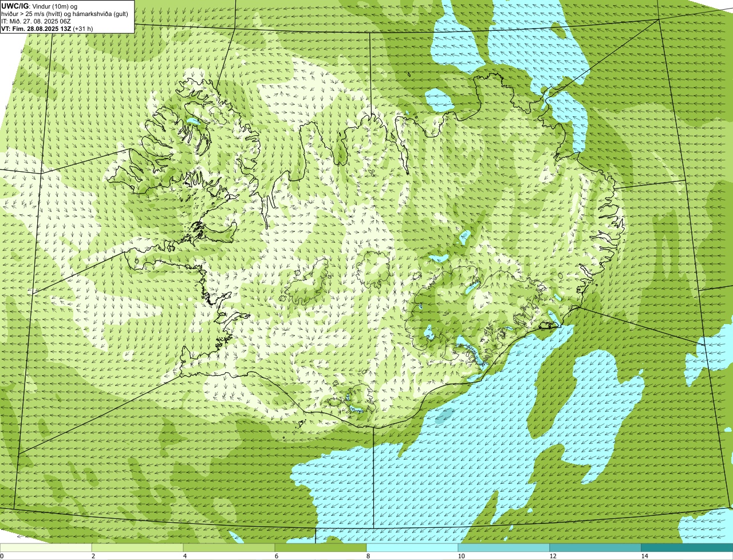The height and width of the screenshot is (560, 733).
Task: Click the legend scale label "6"
Action: [x=276, y=556]
